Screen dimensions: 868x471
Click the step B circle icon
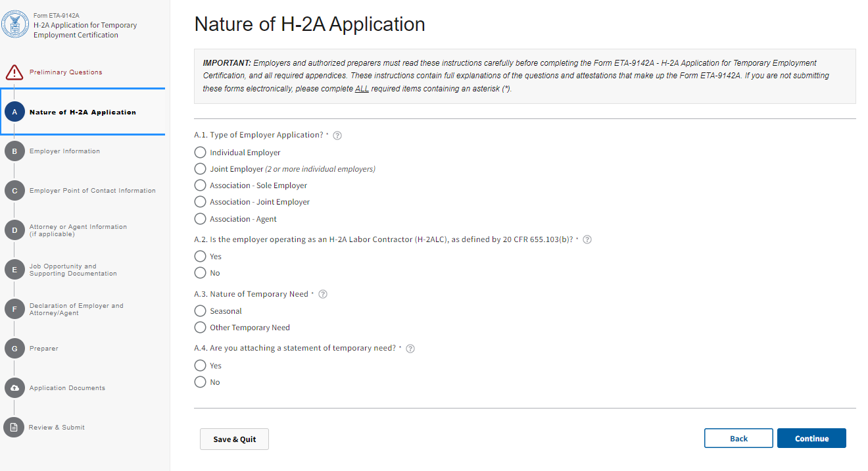[x=14, y=151]
